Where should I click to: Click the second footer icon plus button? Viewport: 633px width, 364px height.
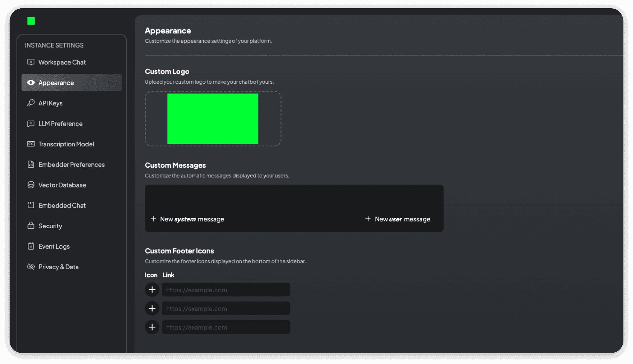152,308
